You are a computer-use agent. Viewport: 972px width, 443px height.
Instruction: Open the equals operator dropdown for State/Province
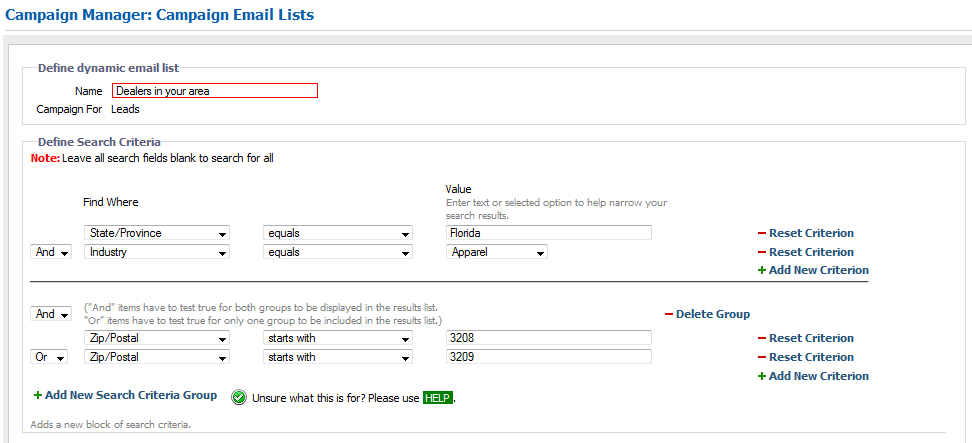[x=337, y=233]
